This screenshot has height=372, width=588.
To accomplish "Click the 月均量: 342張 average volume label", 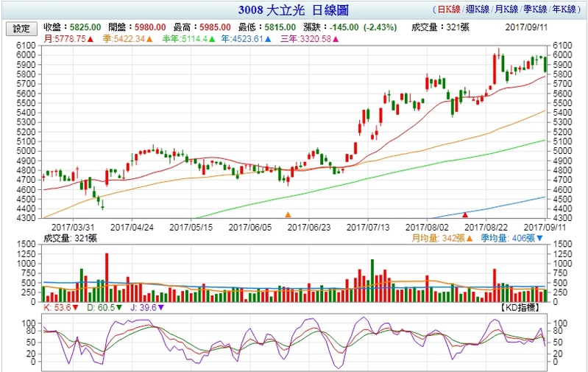I will 439,239.
